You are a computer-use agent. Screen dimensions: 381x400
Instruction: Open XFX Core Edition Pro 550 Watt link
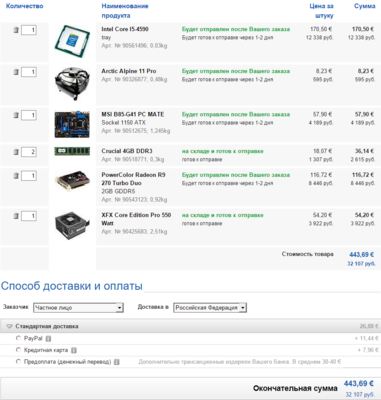pos(136,219)
